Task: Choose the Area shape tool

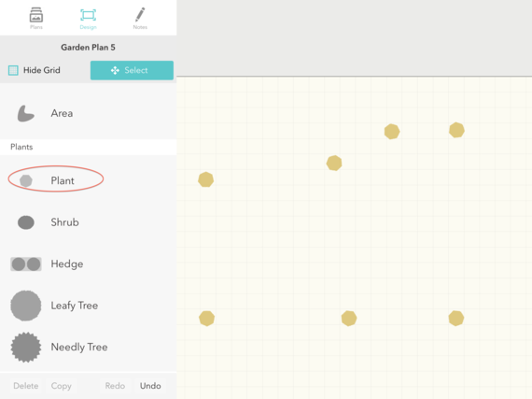Action: tap(26, 113)
